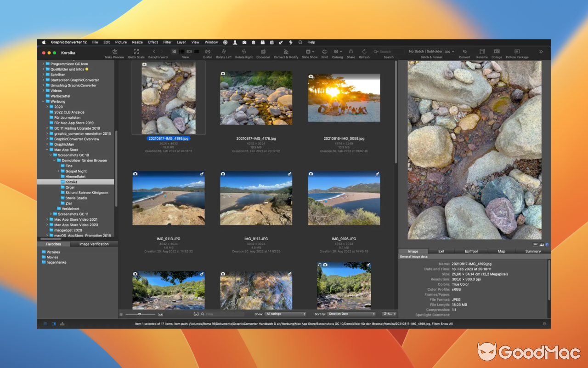This screenshot has height=368, width=588.
Task: Open the Cocooner tool
Action: click(x=263, y=51)
